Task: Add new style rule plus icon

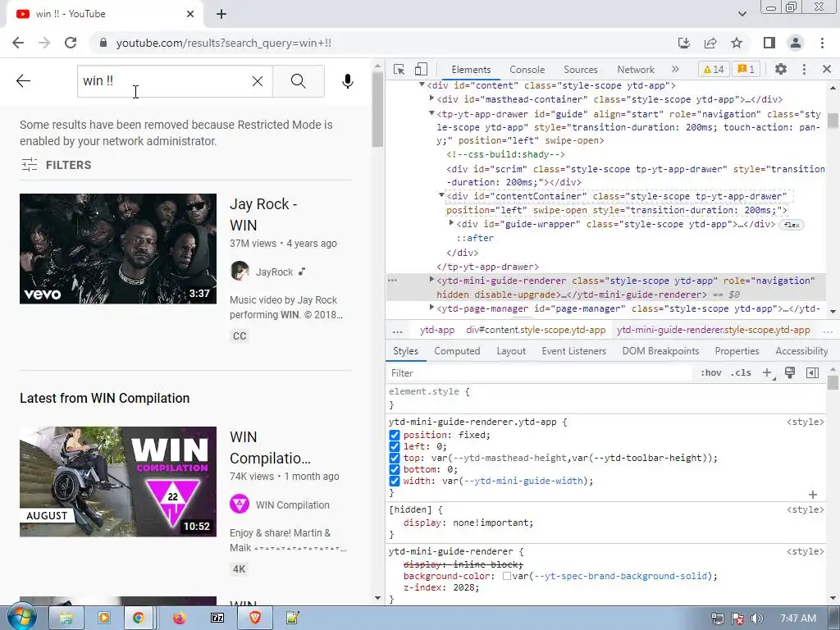Action: [768, 373]
